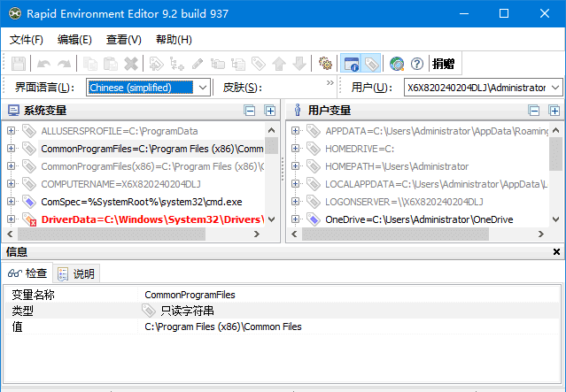566x392 pixels.
Task: Click system variables horizontal scrollbar left arrow
Action: tap(10, 234)
